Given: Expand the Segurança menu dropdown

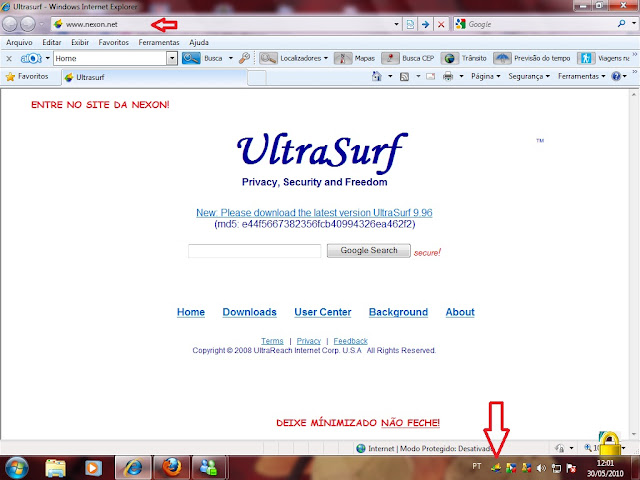Looking at the screenshot, I should point(529,76).
